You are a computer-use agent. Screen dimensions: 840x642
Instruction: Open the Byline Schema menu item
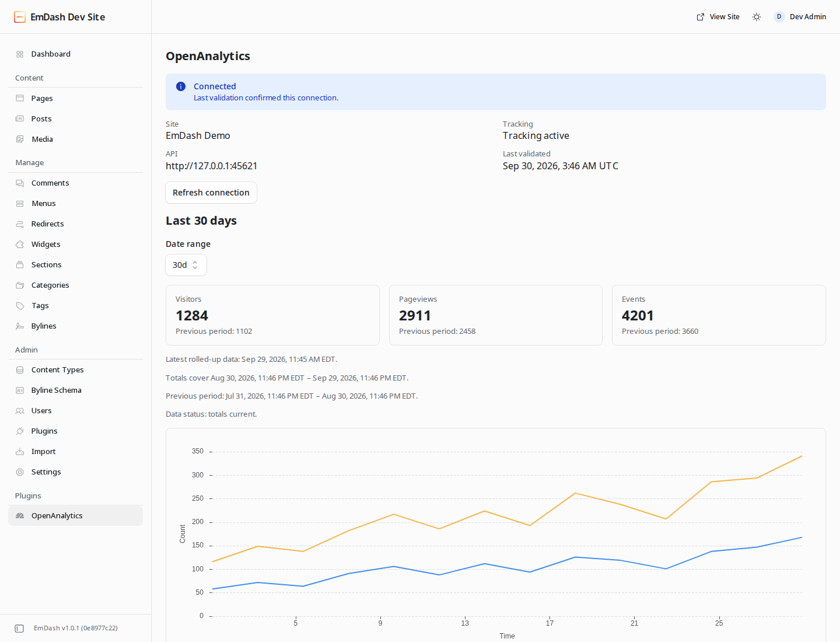point(76,390)
